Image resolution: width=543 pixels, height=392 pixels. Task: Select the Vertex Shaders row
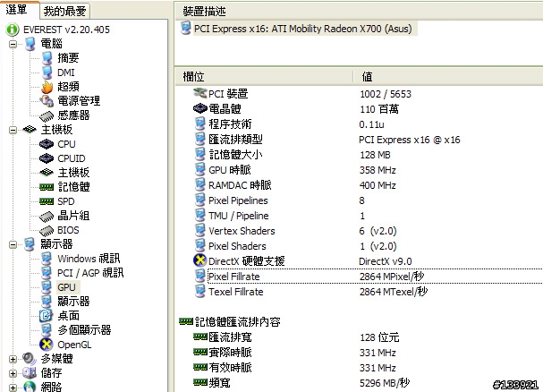368,231
